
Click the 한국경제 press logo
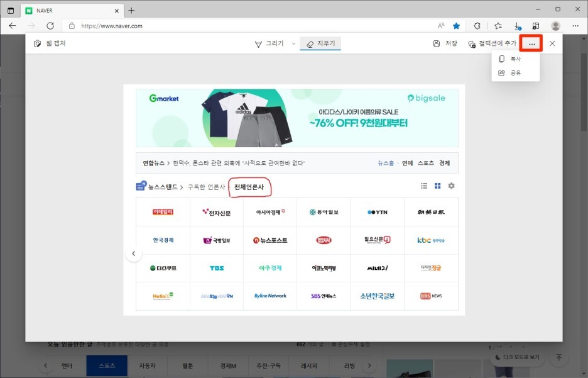click(x=163, y=240)
